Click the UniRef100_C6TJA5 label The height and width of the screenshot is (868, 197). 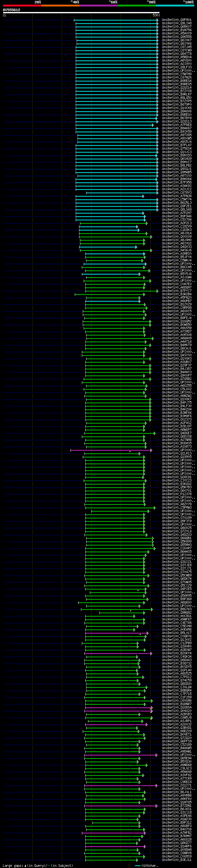pyautogui.click(x=176, y=47)
